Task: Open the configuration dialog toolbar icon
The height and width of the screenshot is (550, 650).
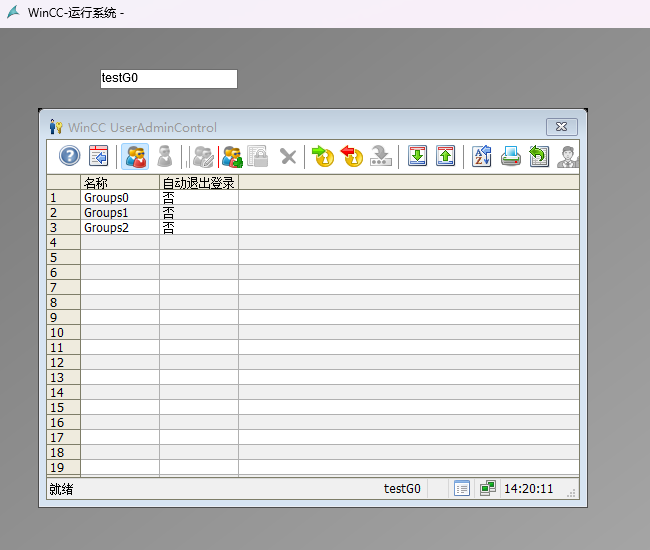Action: pyautogui.click(x=98, y=156)
